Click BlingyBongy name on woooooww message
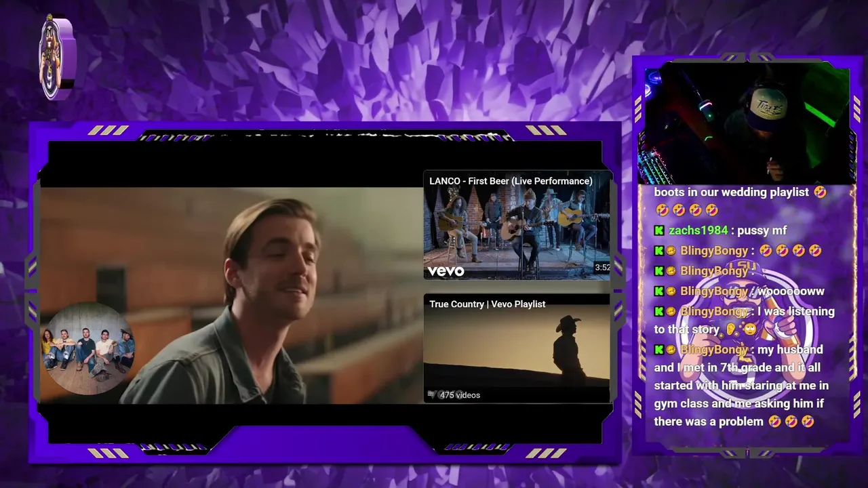The height and width of the screenshot is (488, 868). click(x=714, y=291)
